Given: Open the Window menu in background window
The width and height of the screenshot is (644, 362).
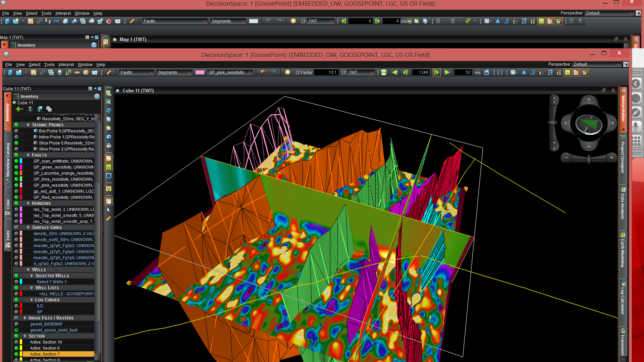Looking at the screenshot, I should [82, 13].
